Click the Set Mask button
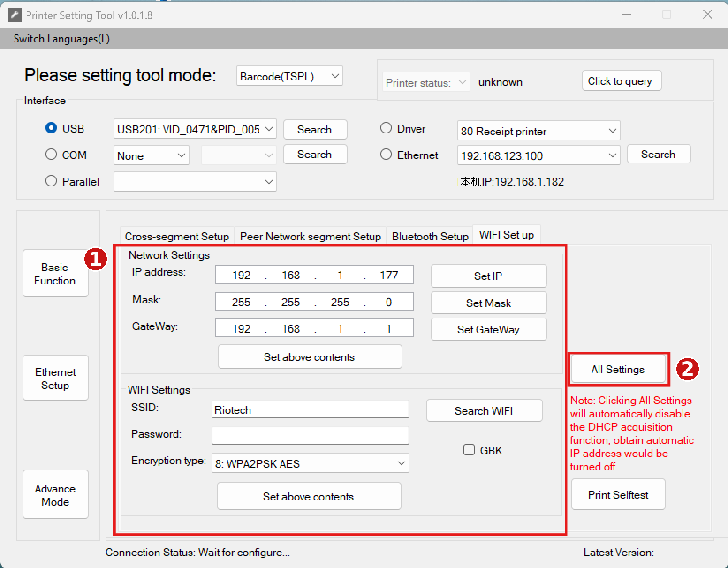The height and width of the screenshot is (568, 728). pos(489,303)
